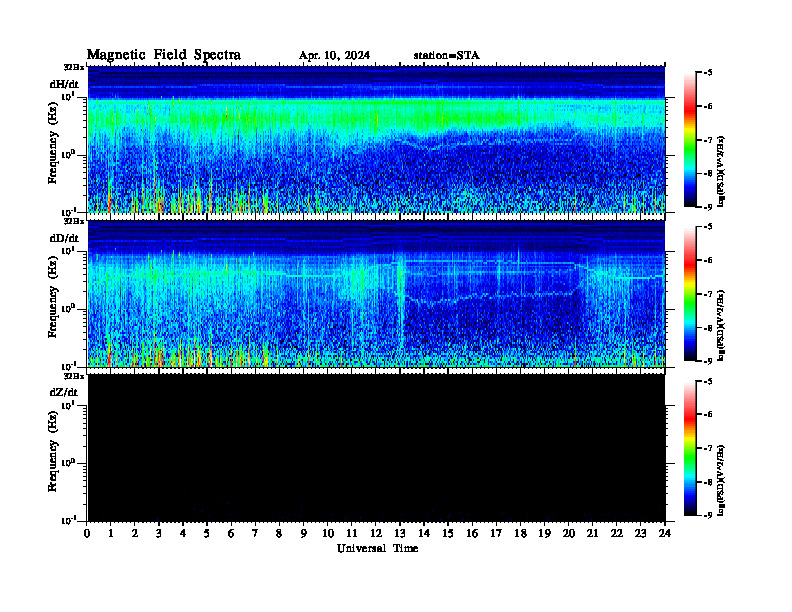Screen dimensions: 792x612
Task: Click the dD/dt panel label
Action: point(64,238)
